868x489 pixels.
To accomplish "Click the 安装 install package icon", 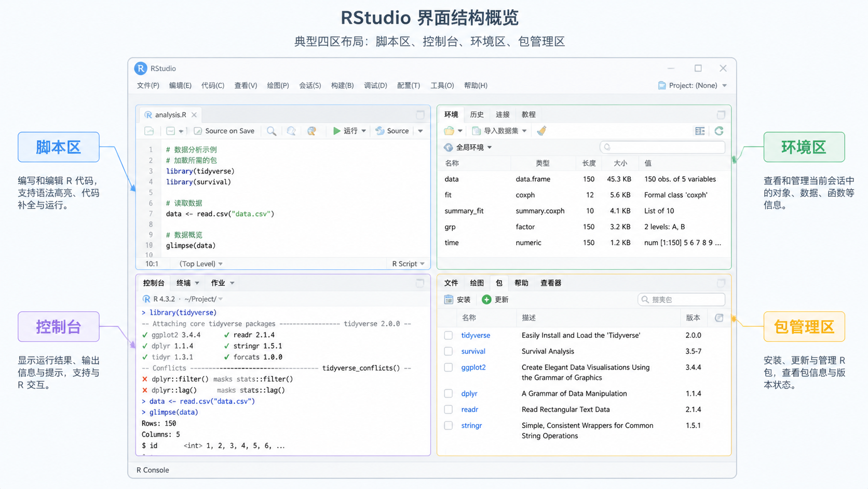I will click(x=449, y=300).
